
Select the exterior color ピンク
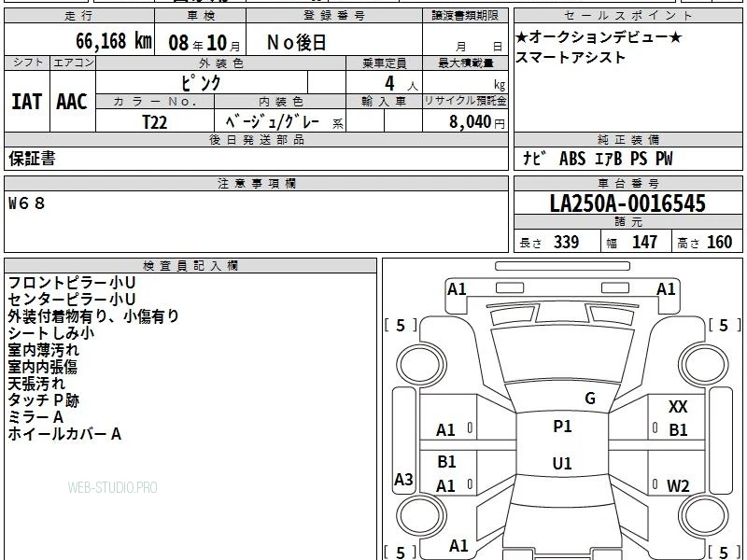pyautogui.click(x=201, y=83)
